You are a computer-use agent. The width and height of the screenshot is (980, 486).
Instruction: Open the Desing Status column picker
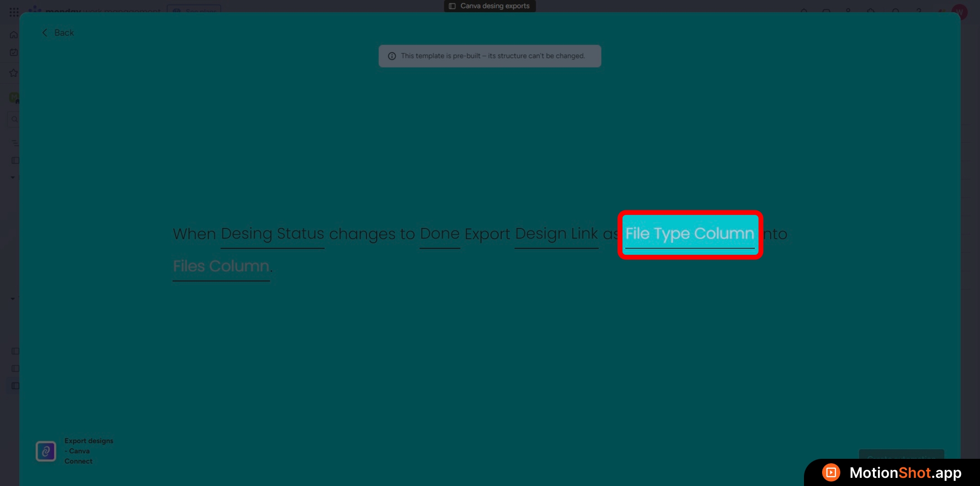272,234
